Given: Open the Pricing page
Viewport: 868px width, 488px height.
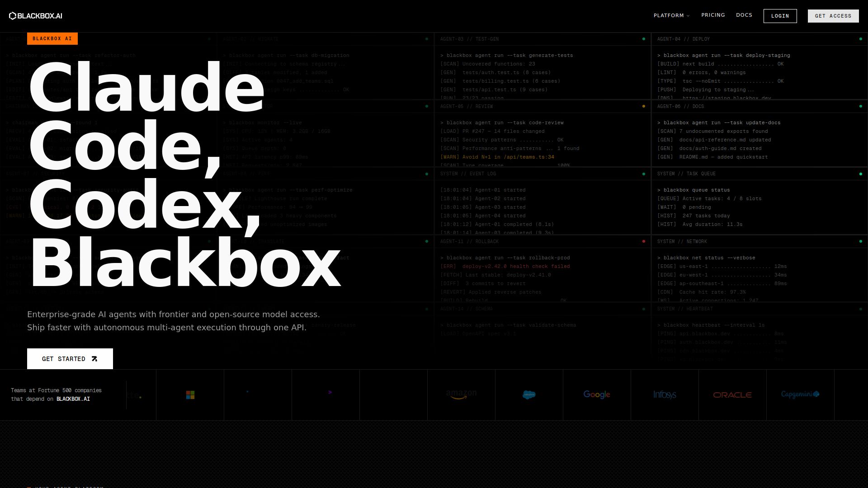Looking at the screenshot, I should point(713,15).
